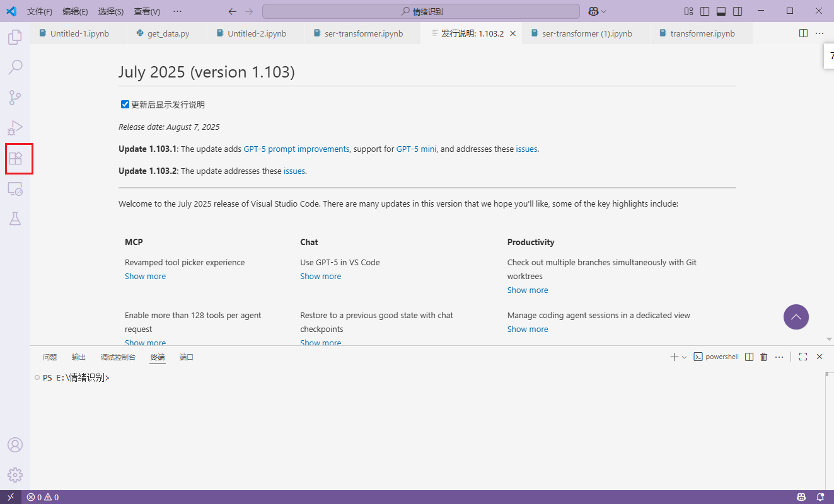Click the remote window indicator in status bar
This screenshot has width=834, height=504.
pos(11,497)
